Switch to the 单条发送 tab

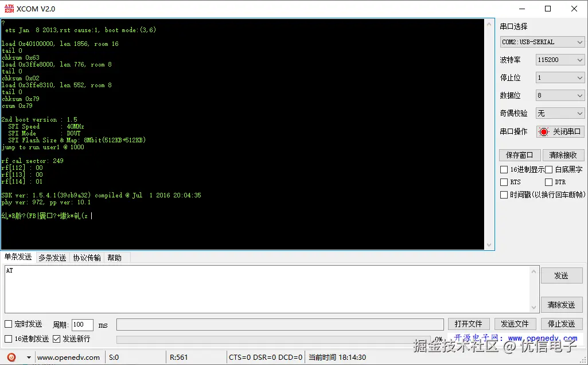[18, 257]
